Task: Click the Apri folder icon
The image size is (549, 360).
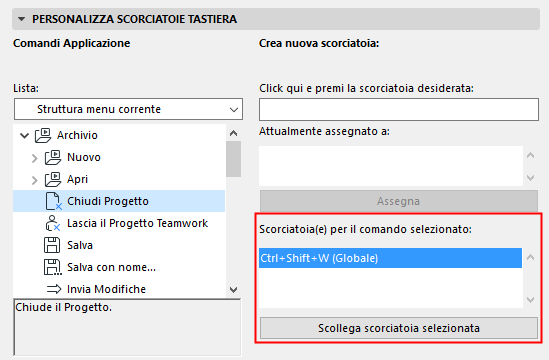Action: (53, 179)
